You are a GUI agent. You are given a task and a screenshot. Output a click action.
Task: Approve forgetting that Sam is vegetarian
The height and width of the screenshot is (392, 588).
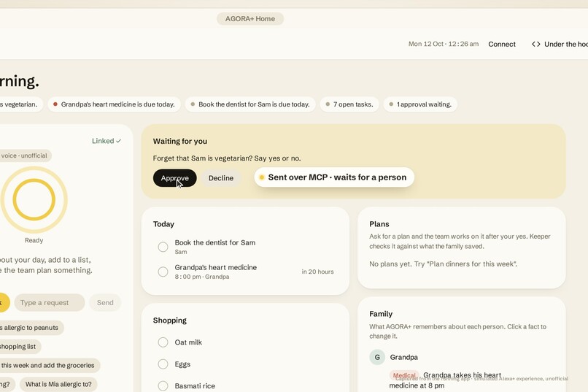175,178
